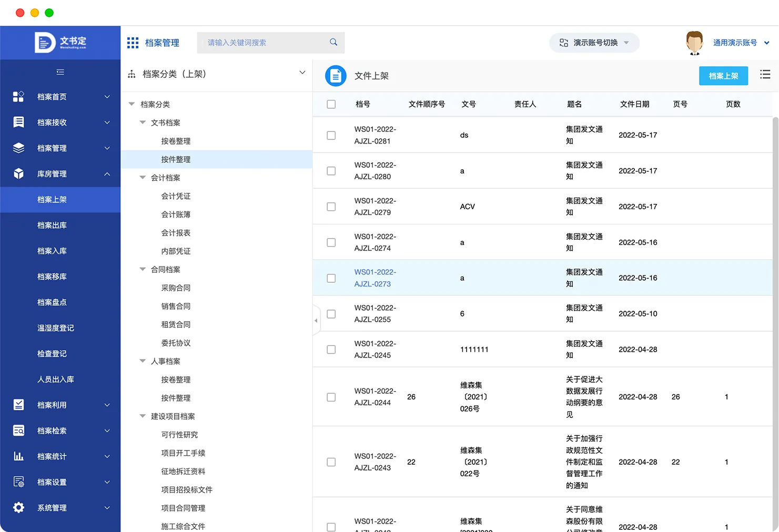
Task: Click the 档案利用 checklist icon
Action: click(18, 405)
